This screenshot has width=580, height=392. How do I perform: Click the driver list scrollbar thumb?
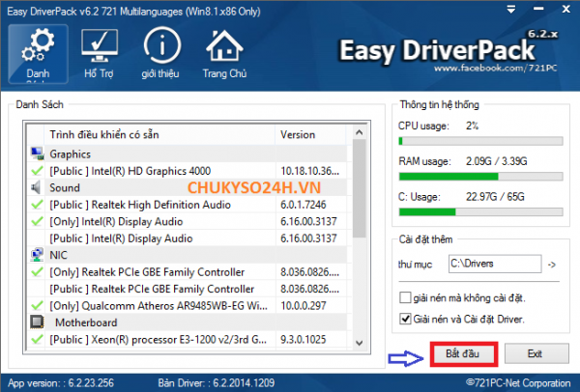[359, 188]
